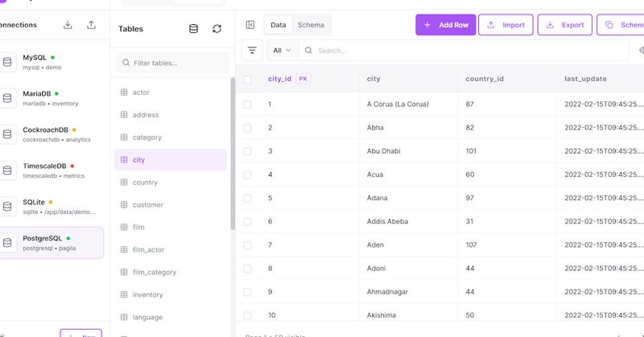Open the actor table
The height and width of the screenshot is (337, 644).
171,92
